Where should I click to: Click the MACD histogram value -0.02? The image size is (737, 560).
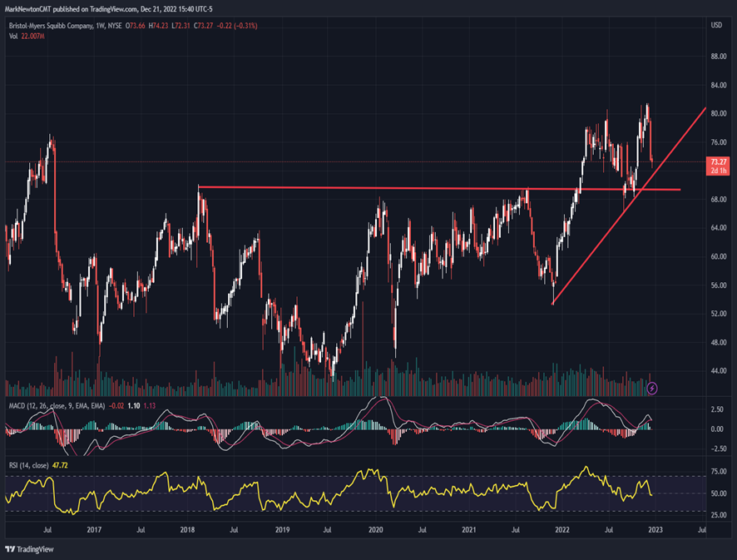[x=116, y=406]
